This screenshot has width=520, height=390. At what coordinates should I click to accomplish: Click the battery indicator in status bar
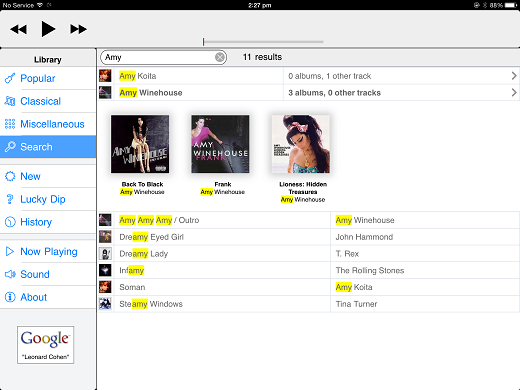tap(511, 5)
